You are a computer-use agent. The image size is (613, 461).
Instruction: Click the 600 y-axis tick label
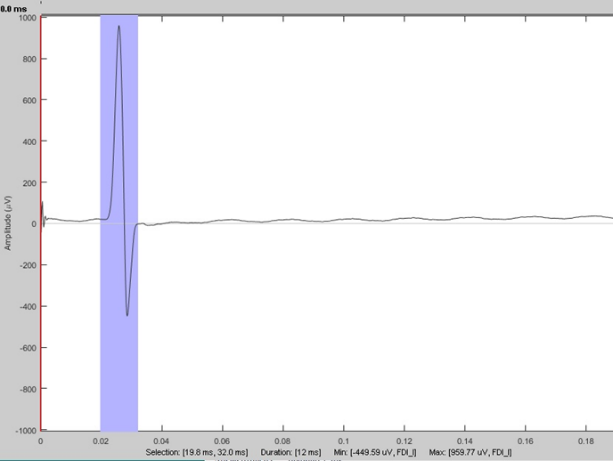point(30,100)
